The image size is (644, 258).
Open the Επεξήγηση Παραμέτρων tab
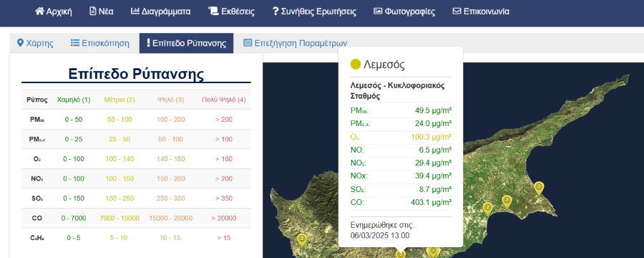pos(296,43)
